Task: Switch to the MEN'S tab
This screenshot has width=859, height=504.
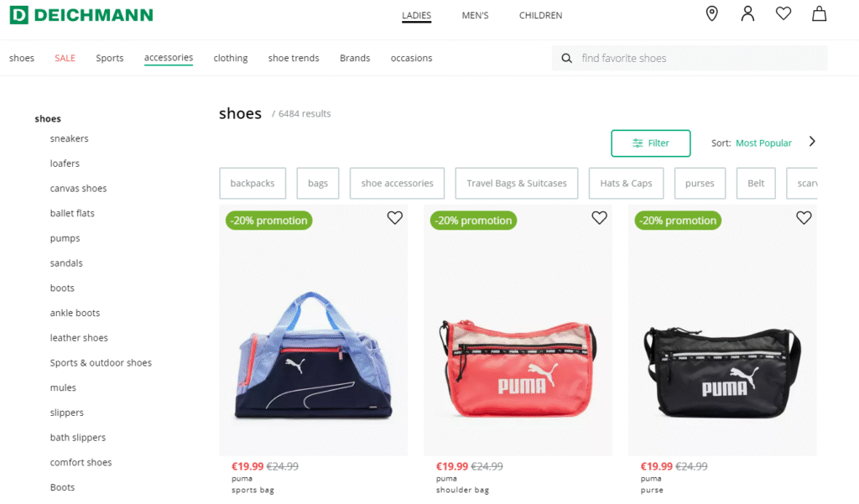Action: (x=475, y=15)
